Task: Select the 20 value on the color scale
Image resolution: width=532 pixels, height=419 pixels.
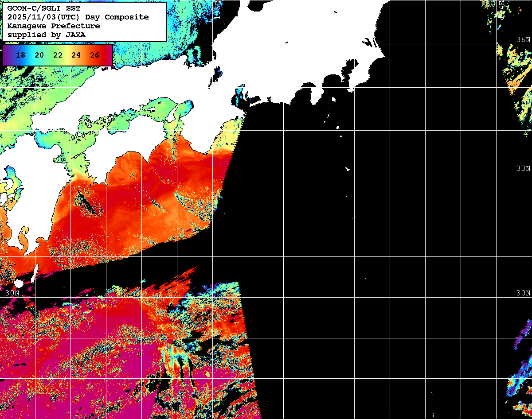Action: (39, 55)
